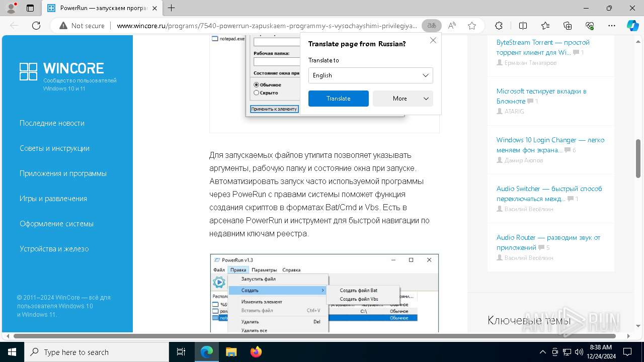Click the WINCORE logo

coord(61,71)
